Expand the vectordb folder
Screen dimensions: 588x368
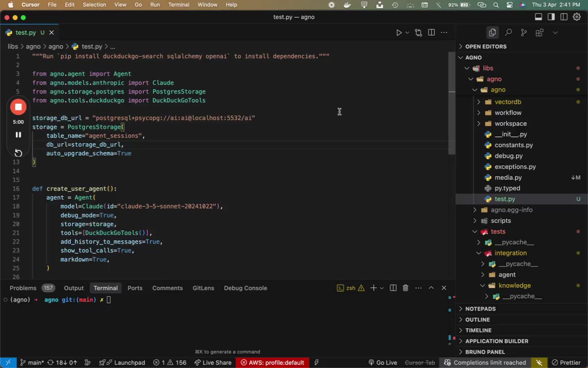click(507, 102)
